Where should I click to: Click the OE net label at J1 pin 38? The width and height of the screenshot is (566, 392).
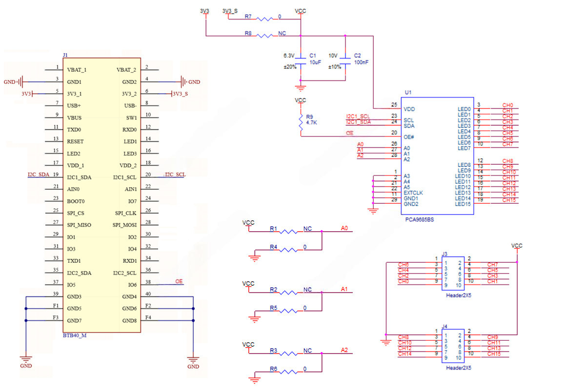179,281
